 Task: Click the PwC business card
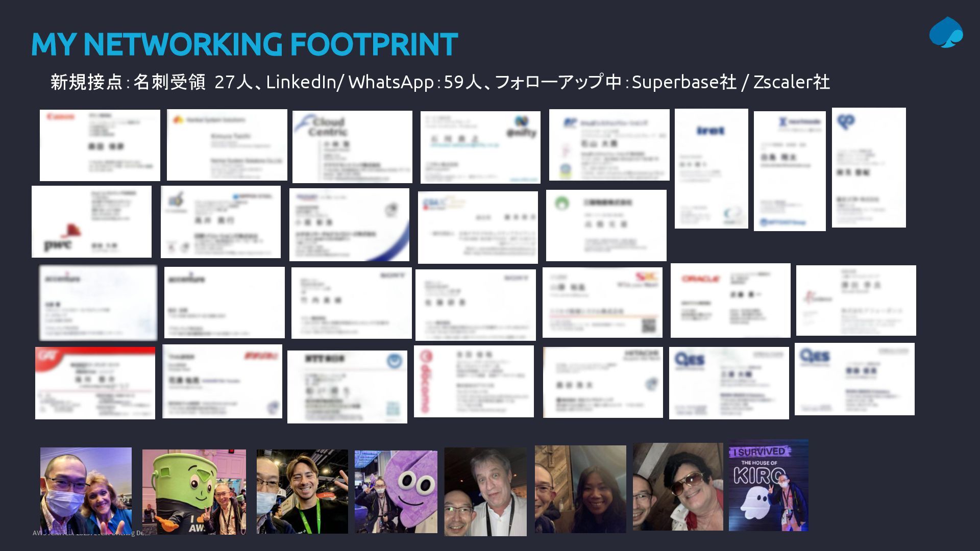tap(91, 221)
